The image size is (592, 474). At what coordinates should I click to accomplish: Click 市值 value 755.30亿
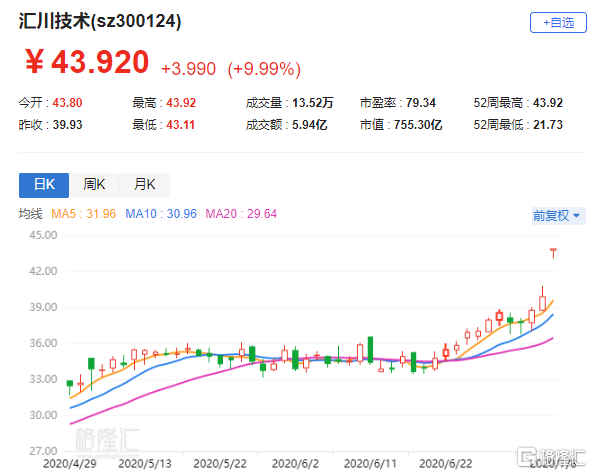418,125
